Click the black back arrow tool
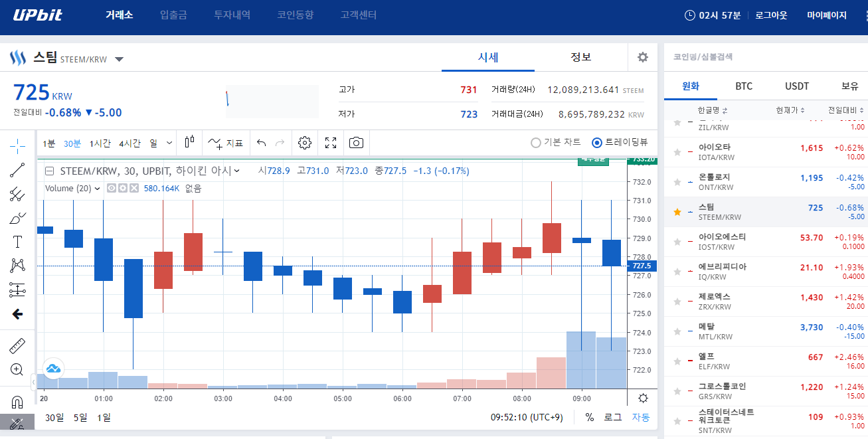This screenshot has height=439, width=868. (17, 313)
